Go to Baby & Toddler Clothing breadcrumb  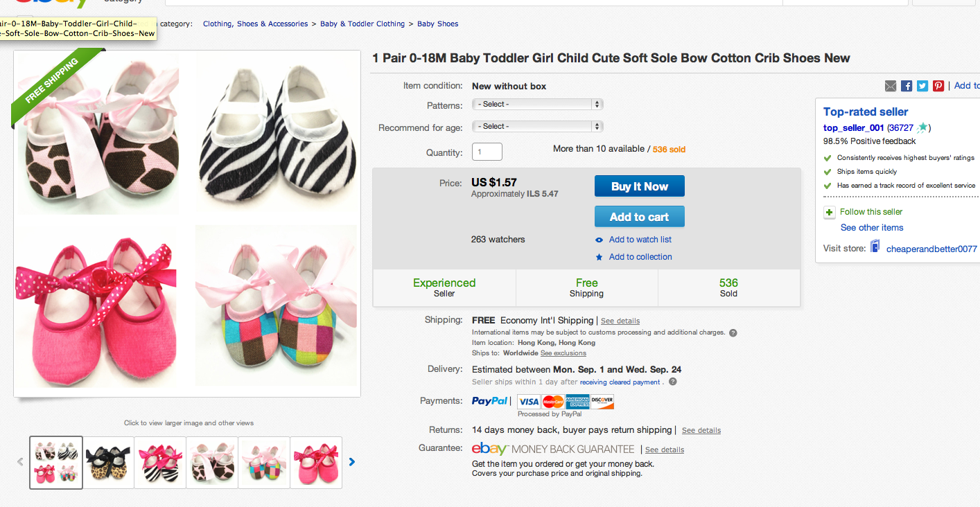tap(362, 24)
